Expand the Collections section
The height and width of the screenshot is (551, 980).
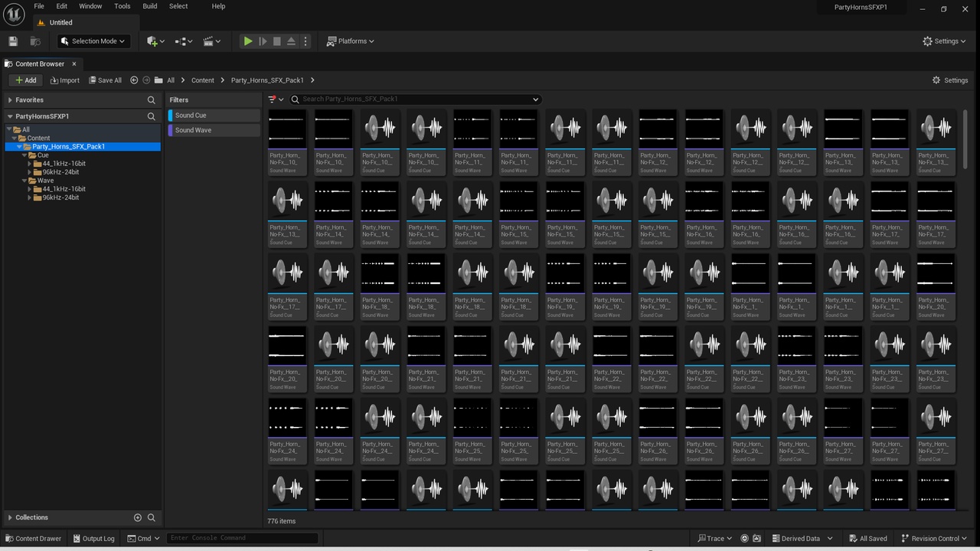pos(10,518)
